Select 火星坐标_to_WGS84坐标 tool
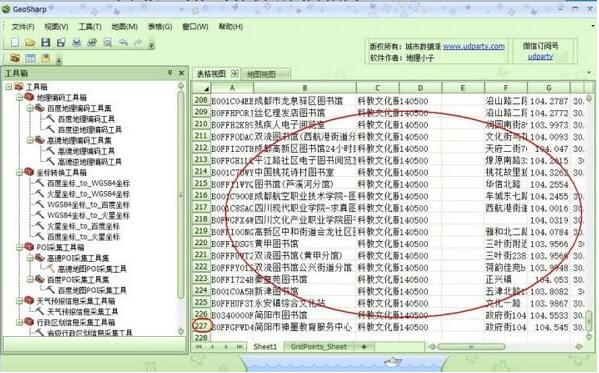The height and width of the screenshot is (373, 599). click(x=88, y=194)
